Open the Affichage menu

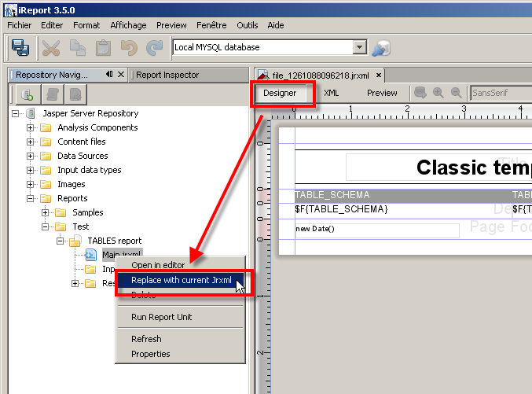[128, 25]
